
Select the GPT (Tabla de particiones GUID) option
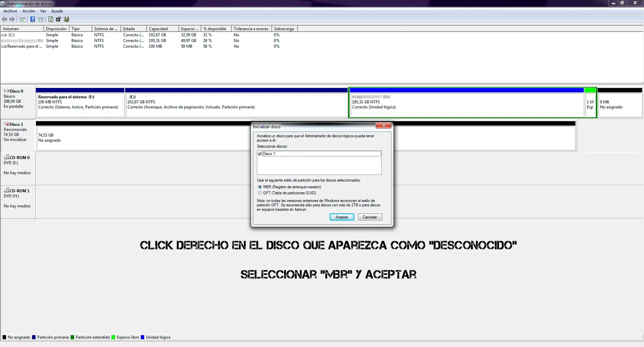click(260, 193)
